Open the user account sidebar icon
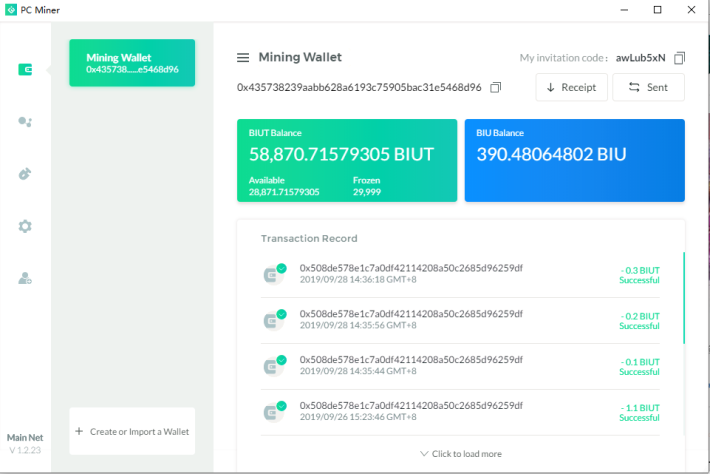Viewport: 710px width, 474px height. coord(25,278)
